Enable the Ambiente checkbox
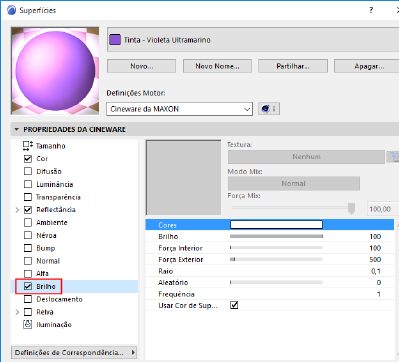 [x=28, y=222]
